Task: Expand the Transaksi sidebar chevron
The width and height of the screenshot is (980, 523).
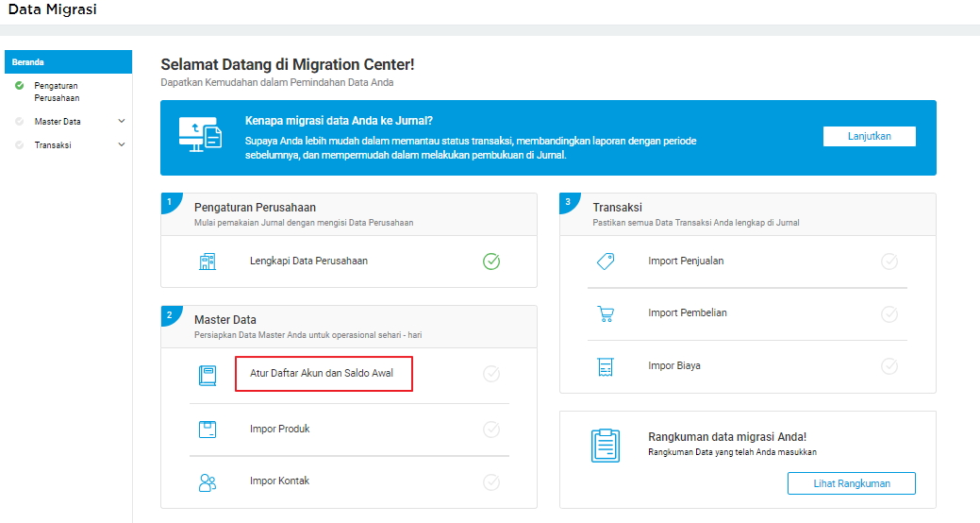Action: coord(122,144)
